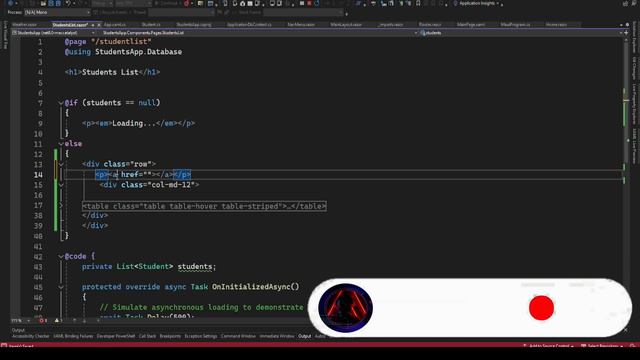Click the 'students' field name on line 43
This screenshot has width=640, height=360.
(x=195, y=267)
